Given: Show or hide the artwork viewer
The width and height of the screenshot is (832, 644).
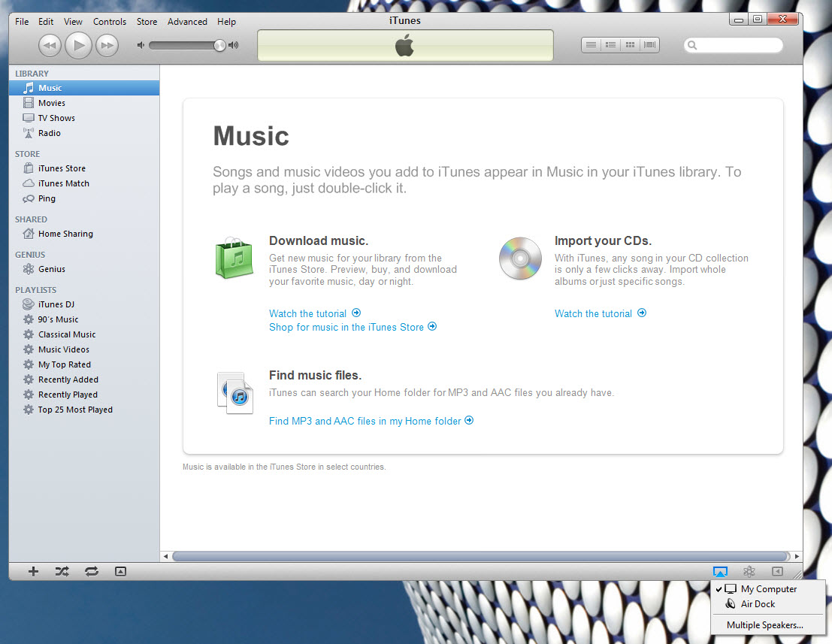Looking at the screenshot, I should 120,571.
